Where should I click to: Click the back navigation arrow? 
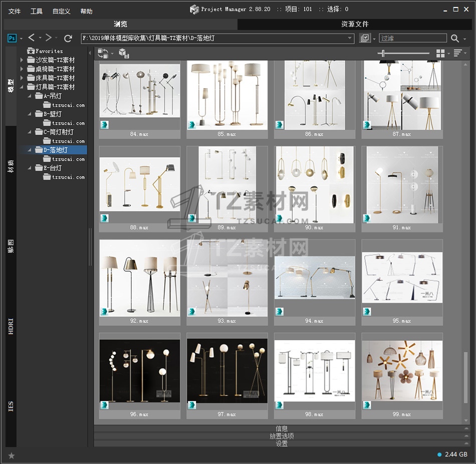pos(32,38)
